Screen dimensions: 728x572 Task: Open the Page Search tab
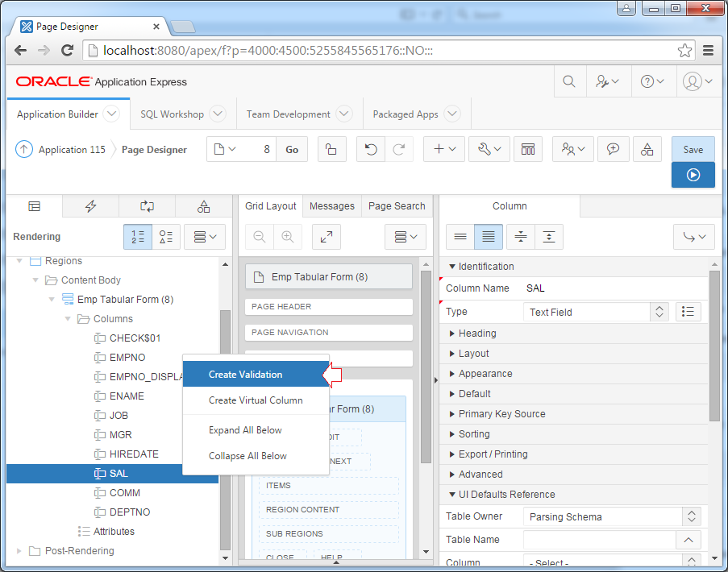point(397,206)
